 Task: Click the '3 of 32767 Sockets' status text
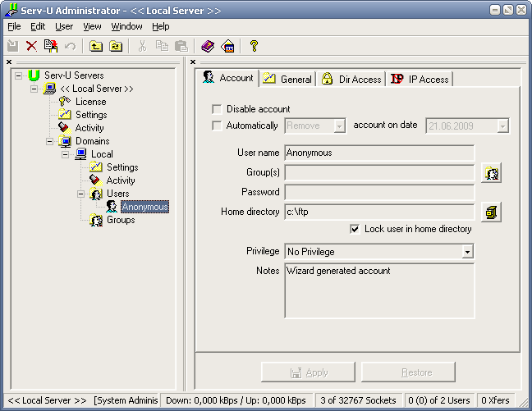(x=358, y=400)
